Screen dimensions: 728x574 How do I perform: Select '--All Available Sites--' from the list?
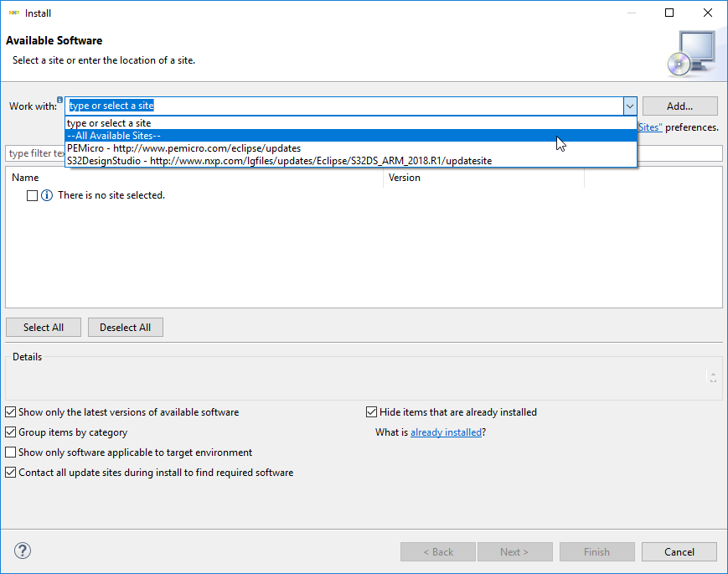pyautogui.click(x=114, y=136)
